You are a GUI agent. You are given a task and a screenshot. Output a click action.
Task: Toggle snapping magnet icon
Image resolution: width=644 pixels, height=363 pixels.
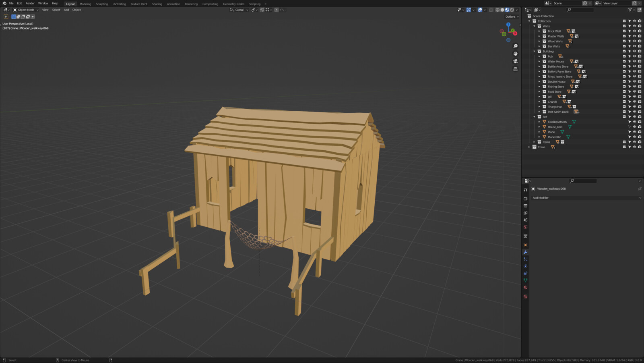tap(262, 10)
